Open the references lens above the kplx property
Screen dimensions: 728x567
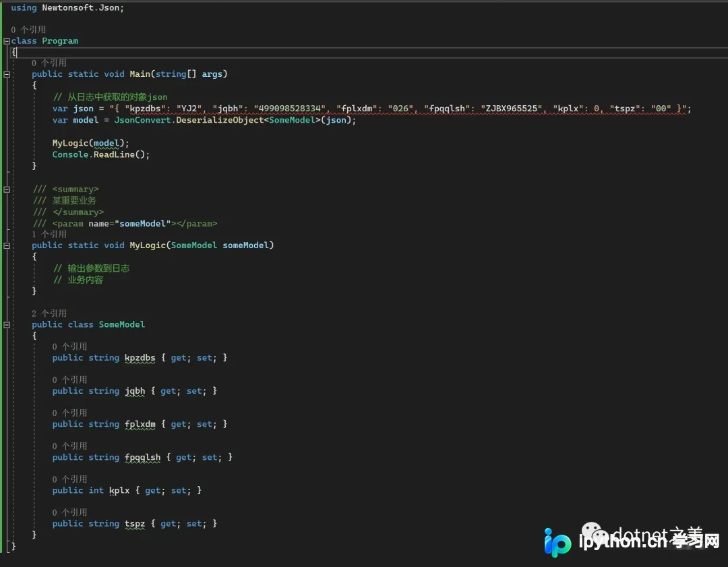click(69, 479)
